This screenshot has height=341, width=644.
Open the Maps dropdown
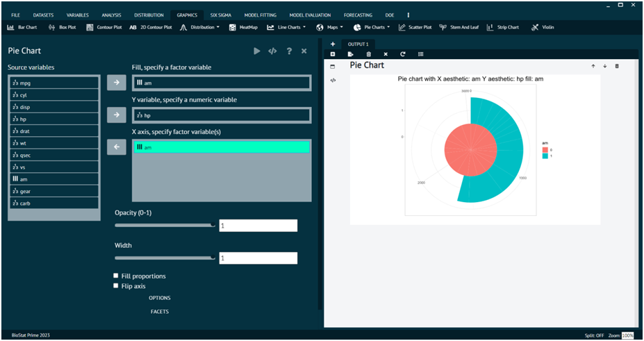(330, 28)
